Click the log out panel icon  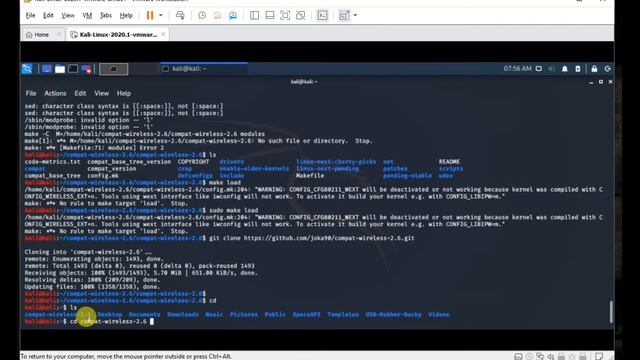pos(607,69)
